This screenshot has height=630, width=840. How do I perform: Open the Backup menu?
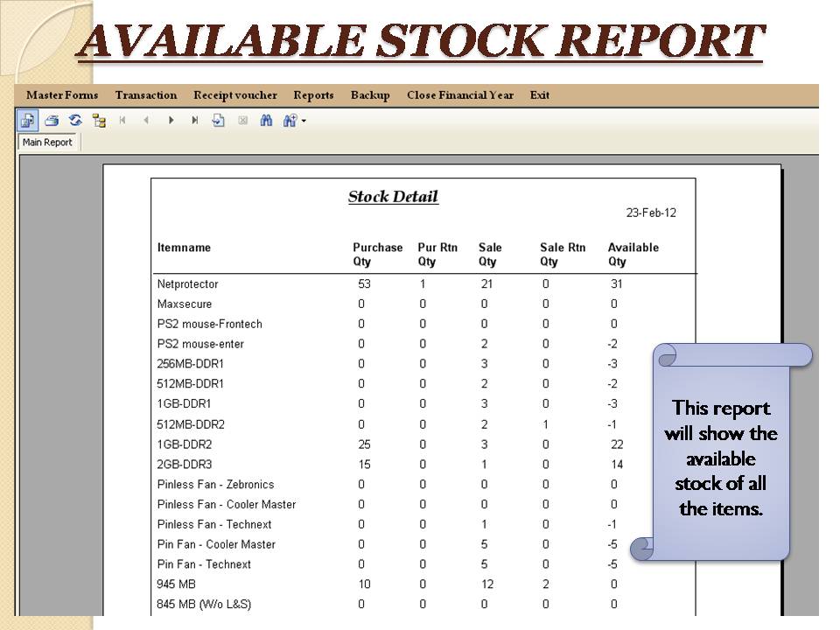click(370, 95)
